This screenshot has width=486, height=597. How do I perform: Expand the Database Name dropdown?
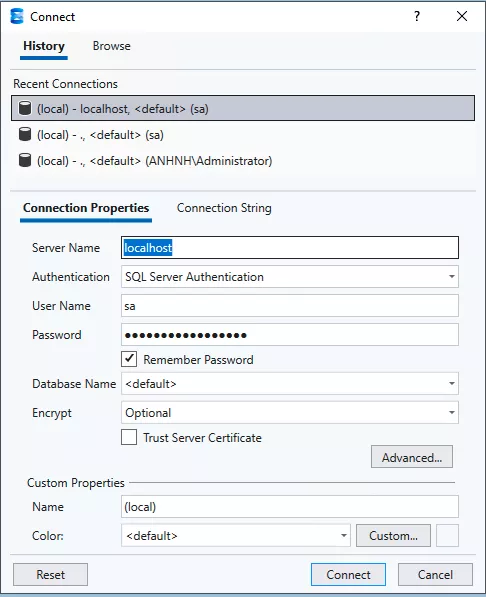(x=290, y=384)
